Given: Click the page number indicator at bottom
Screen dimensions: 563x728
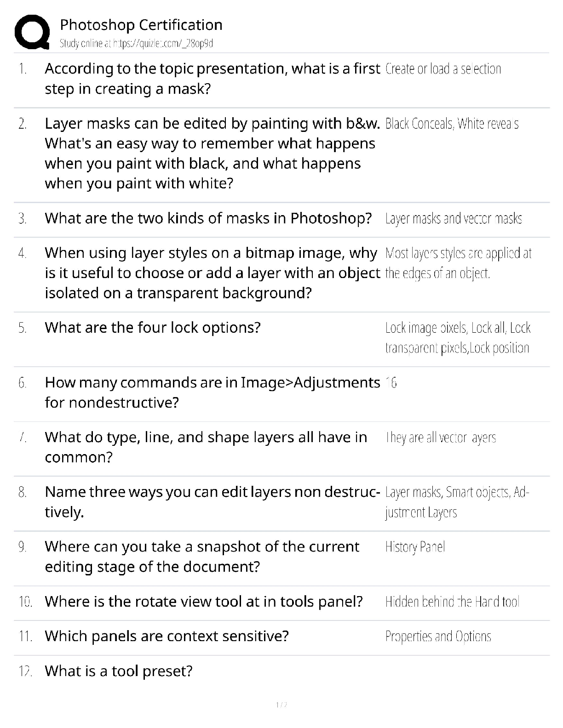Looking at the screenshot, I should coord(281,705).
